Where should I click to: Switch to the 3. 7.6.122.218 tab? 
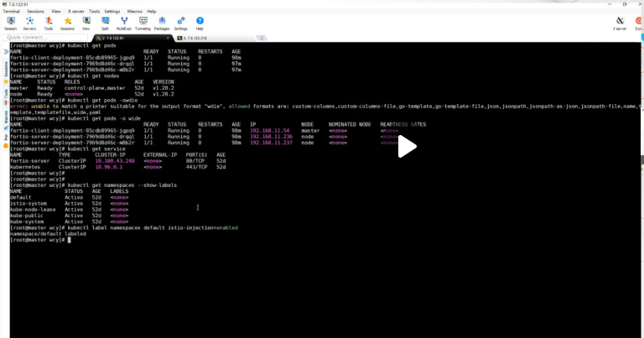(x=214, y=38)
